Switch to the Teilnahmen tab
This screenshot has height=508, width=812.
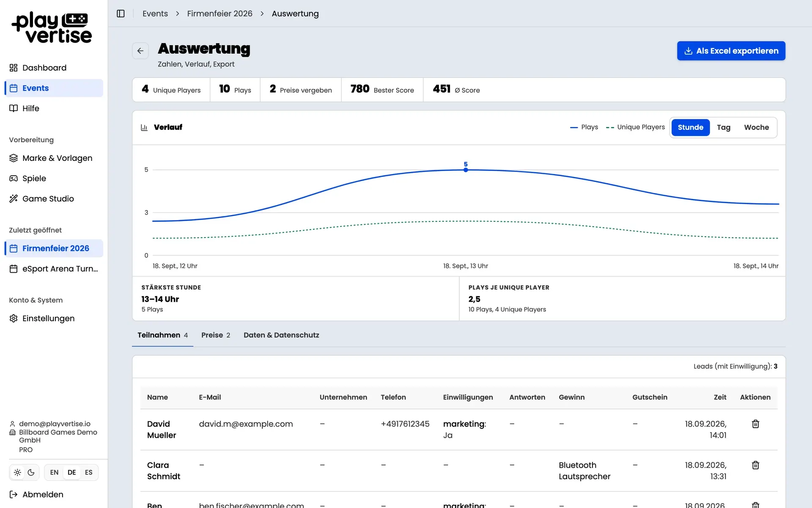[x=162, y=335]
